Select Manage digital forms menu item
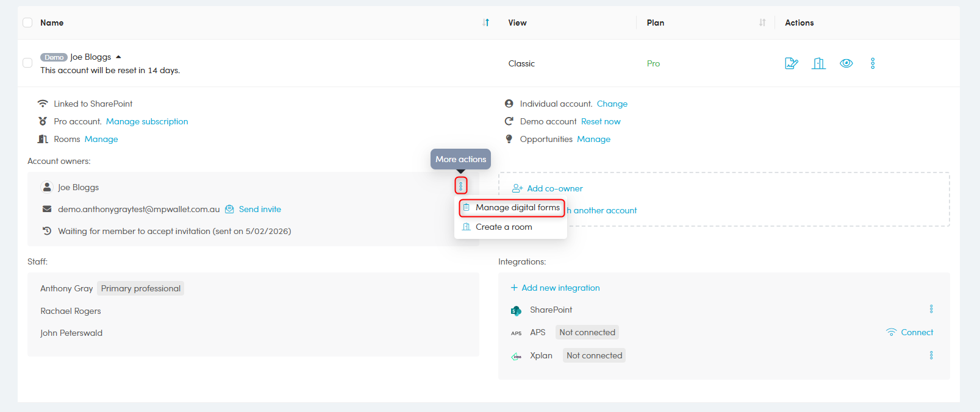Viewport: 980px width, 412px height. 517,208
